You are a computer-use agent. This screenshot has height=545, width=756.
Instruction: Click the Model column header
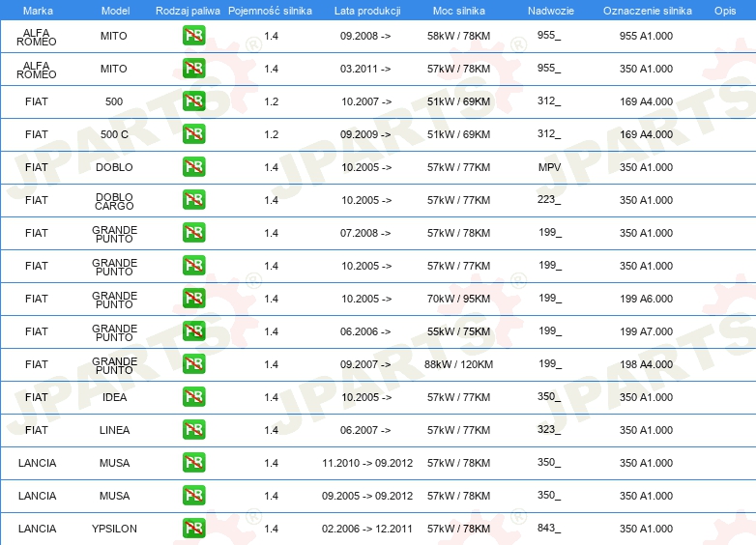tap(115, 11)
